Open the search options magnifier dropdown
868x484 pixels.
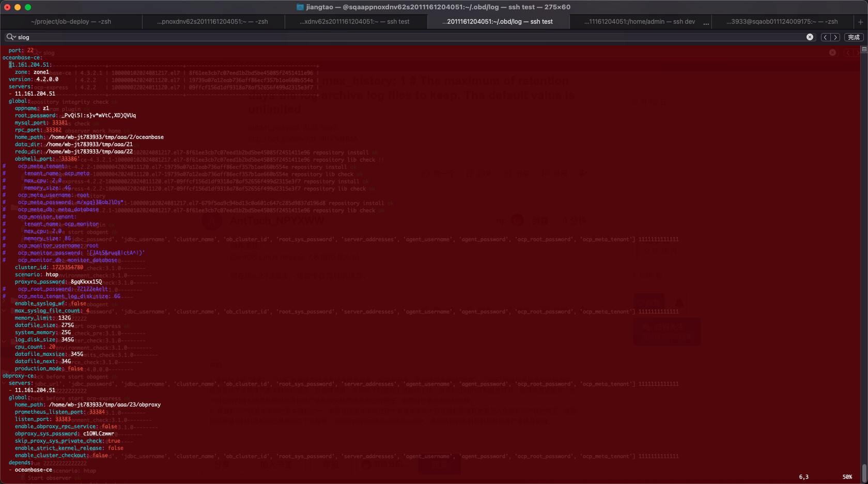(11, 37)
